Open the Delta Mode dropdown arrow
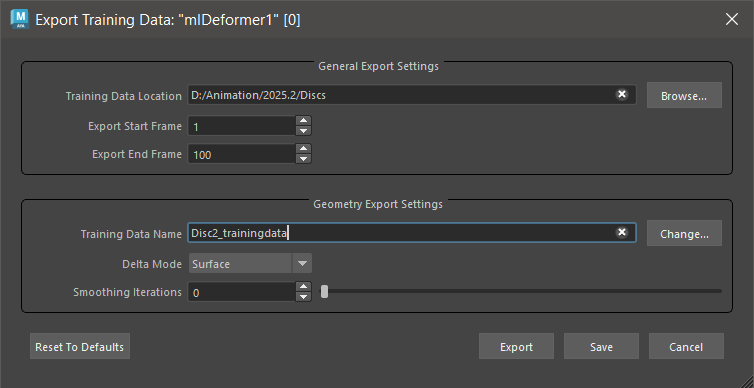 click(302, 263)
